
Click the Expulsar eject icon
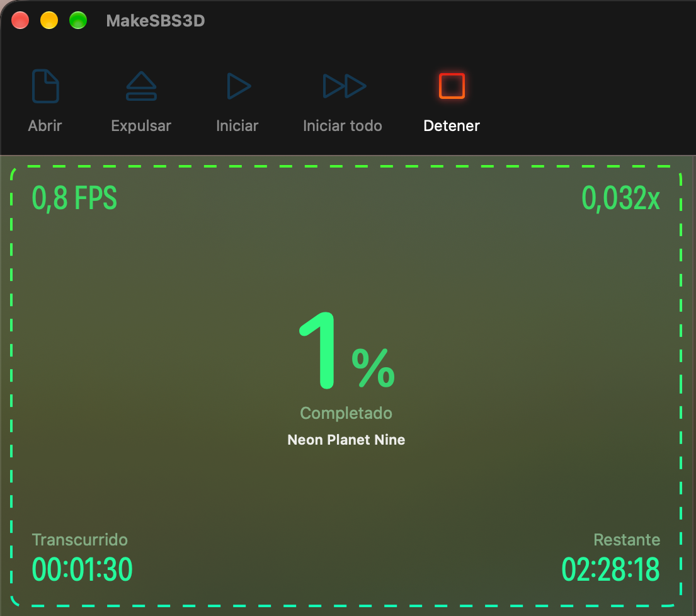[141, 86]
